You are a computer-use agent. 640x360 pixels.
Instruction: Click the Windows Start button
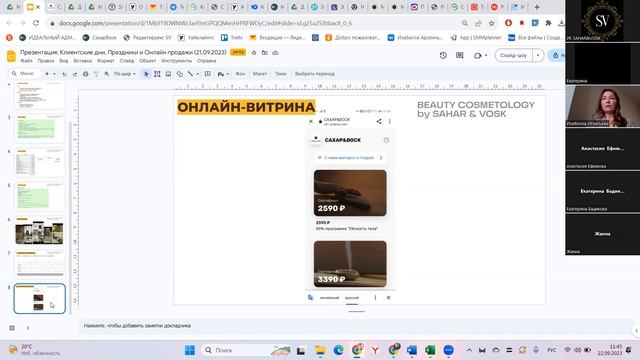pos(190,350)
